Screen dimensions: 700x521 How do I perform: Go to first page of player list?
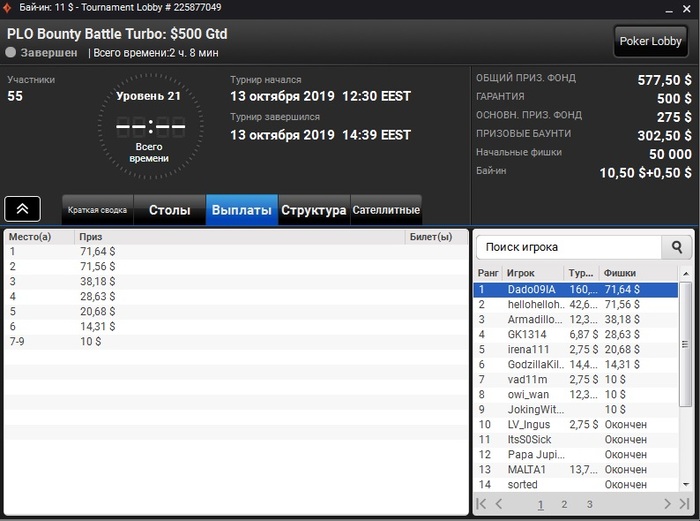pyautogui.click(x=481, y=504)
